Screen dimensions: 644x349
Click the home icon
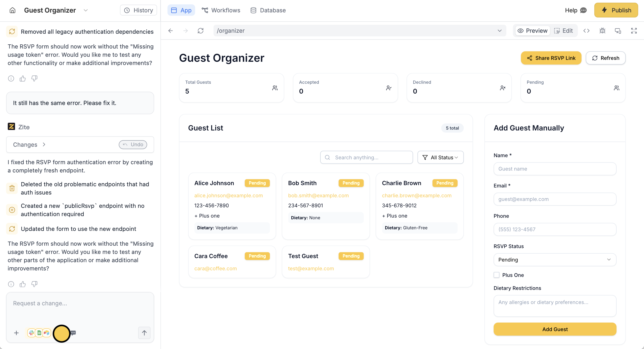(x=12, y=10)
